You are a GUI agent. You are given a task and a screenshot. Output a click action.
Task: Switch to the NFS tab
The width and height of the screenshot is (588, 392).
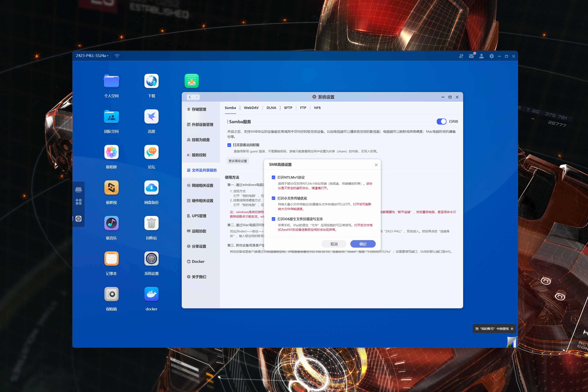[x=317, y=108]
